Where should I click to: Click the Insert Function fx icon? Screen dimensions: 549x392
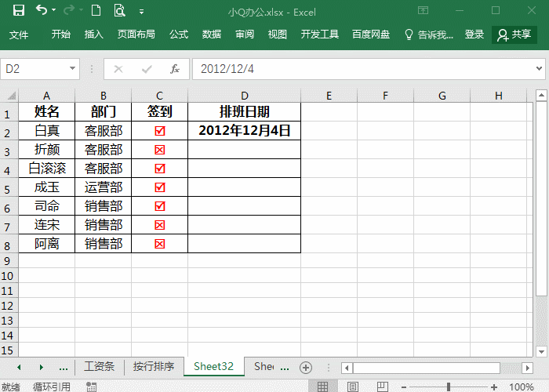pos(175,69)
